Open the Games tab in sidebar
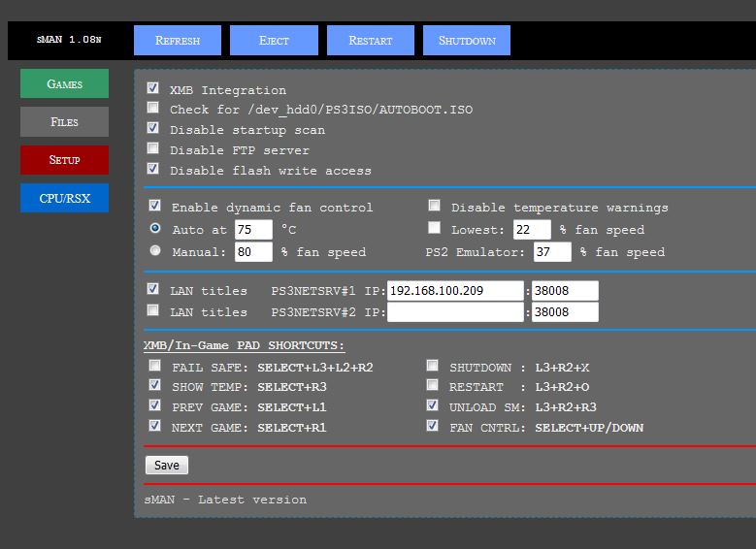 pos(64,84)
